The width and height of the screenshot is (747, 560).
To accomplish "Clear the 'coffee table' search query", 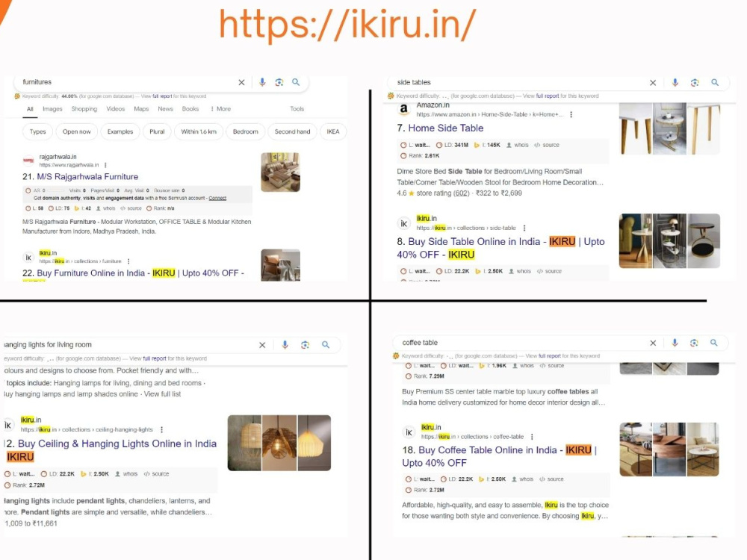I will (653, 343).
